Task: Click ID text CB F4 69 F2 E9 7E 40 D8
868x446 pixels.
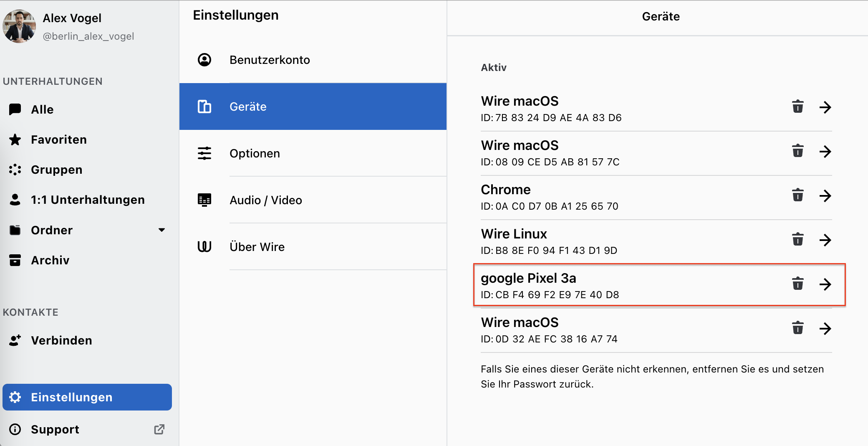Action: pos(557,295)
